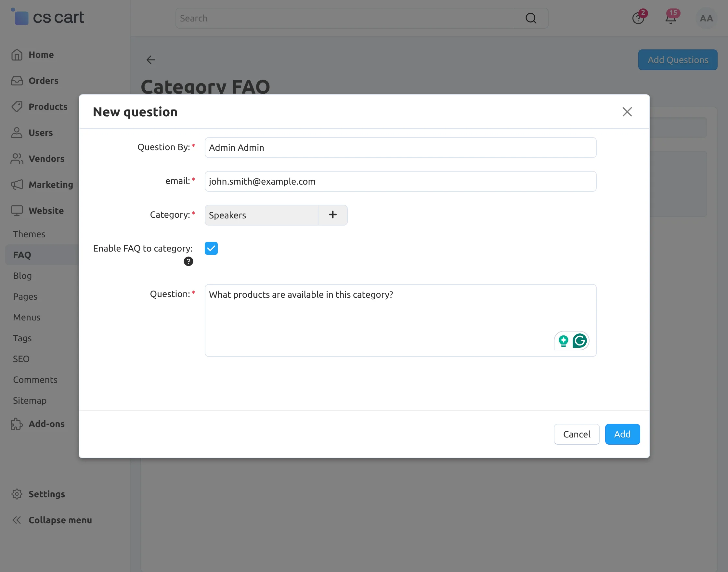Screen dimensions: 728x572
Task: Click the Add button in dialog
Action: (622, 434)
